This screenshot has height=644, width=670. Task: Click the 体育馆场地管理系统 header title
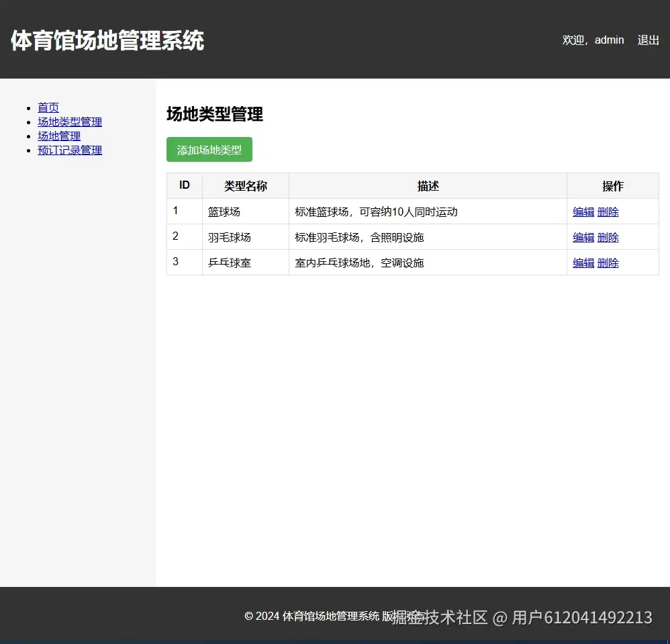tap(107, 40)
